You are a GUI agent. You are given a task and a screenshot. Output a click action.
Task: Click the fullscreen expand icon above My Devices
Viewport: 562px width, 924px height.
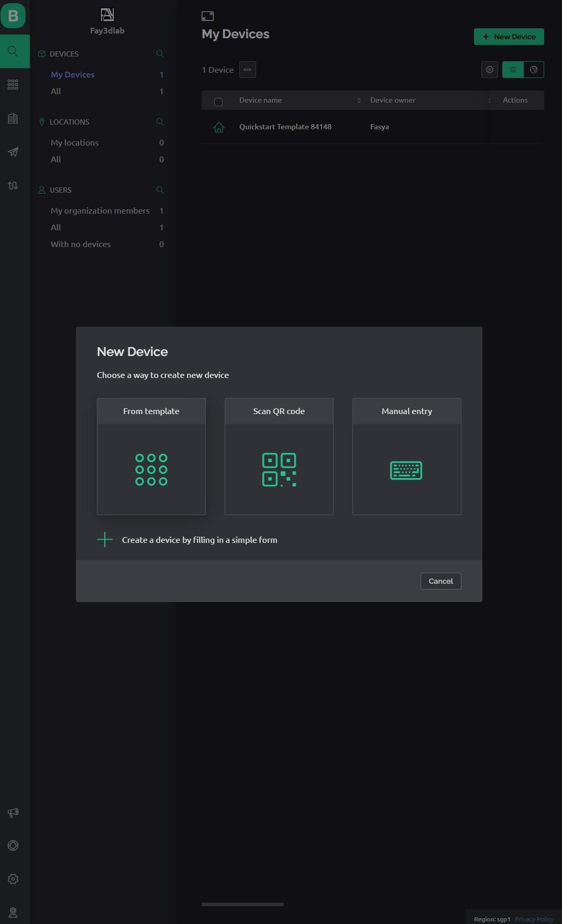point(208,16)
